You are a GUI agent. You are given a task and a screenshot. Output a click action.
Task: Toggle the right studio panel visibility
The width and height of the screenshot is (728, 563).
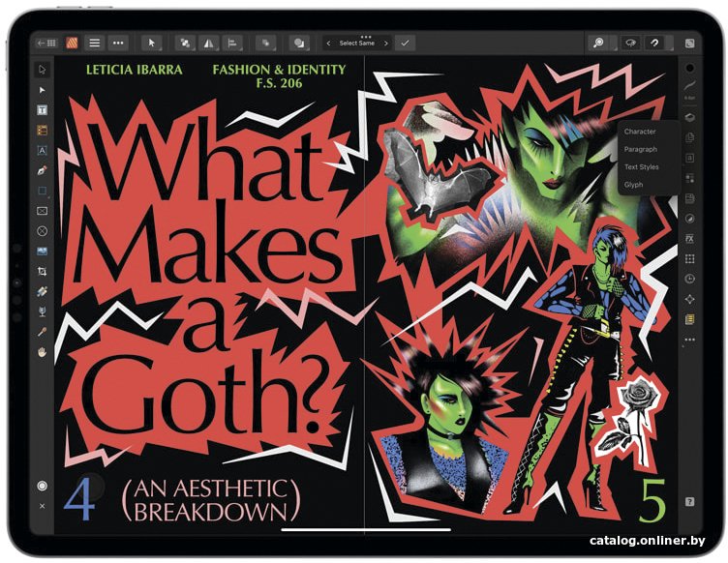(689, 43)
